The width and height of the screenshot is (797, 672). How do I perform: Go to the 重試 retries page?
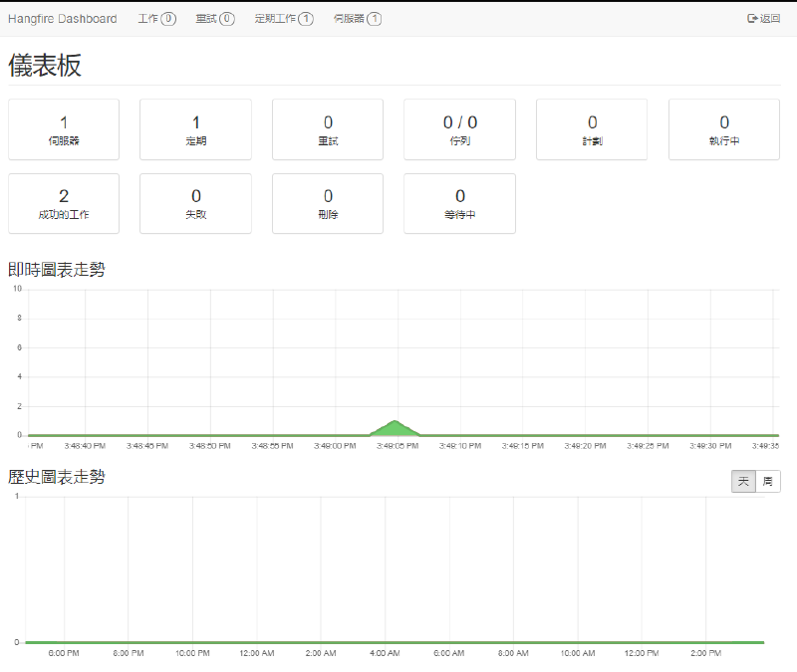[x=215, y=18]
